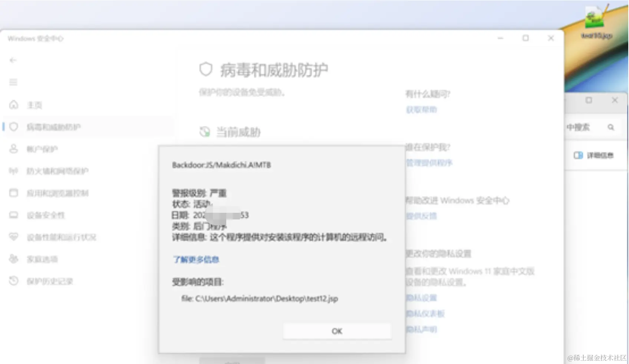Click the 家庭选项 sidebar label

[42, 259]
